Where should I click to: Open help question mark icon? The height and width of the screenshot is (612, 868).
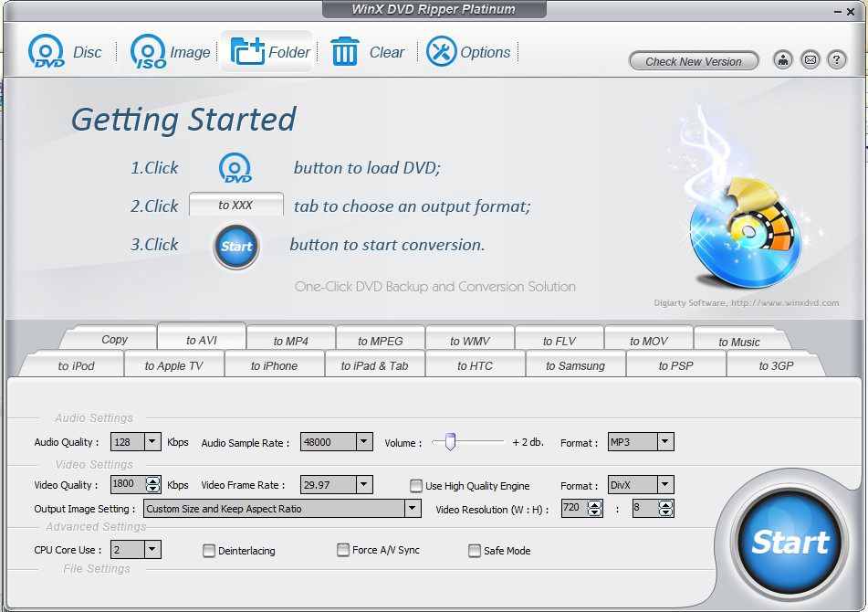(x=836, y=61)
